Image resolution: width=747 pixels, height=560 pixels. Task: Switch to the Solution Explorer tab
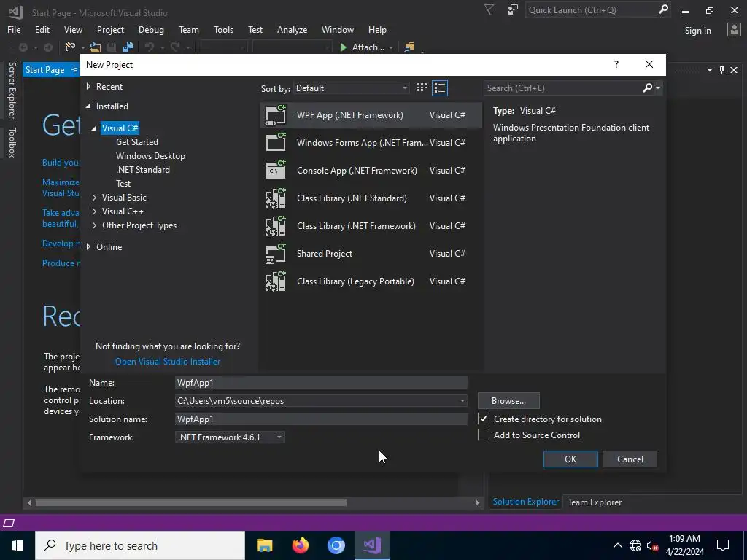pos(525,502)
